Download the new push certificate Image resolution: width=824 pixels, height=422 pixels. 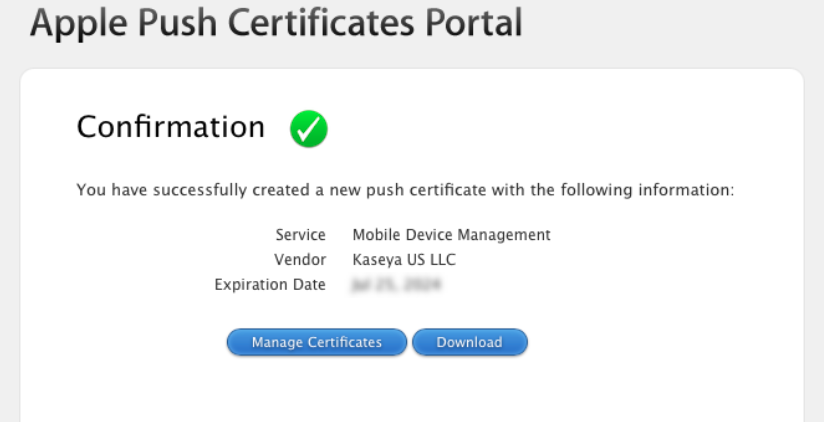pos(469,342)
